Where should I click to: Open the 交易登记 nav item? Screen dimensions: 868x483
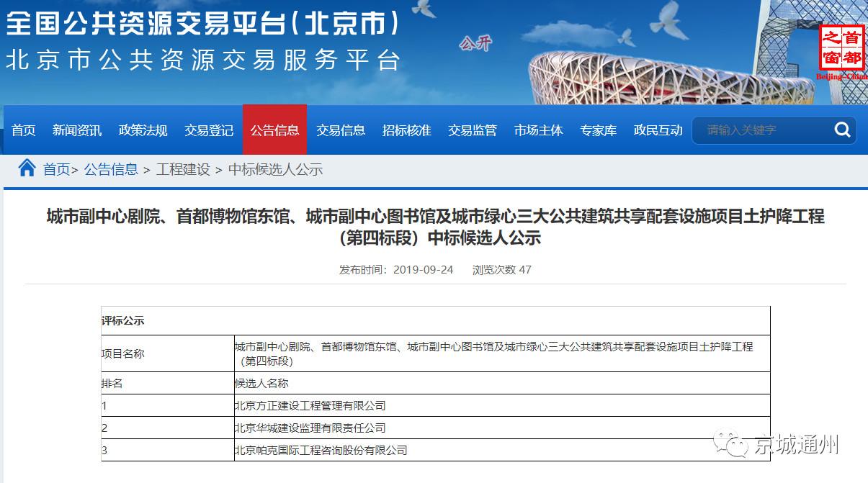pos(209,130)
